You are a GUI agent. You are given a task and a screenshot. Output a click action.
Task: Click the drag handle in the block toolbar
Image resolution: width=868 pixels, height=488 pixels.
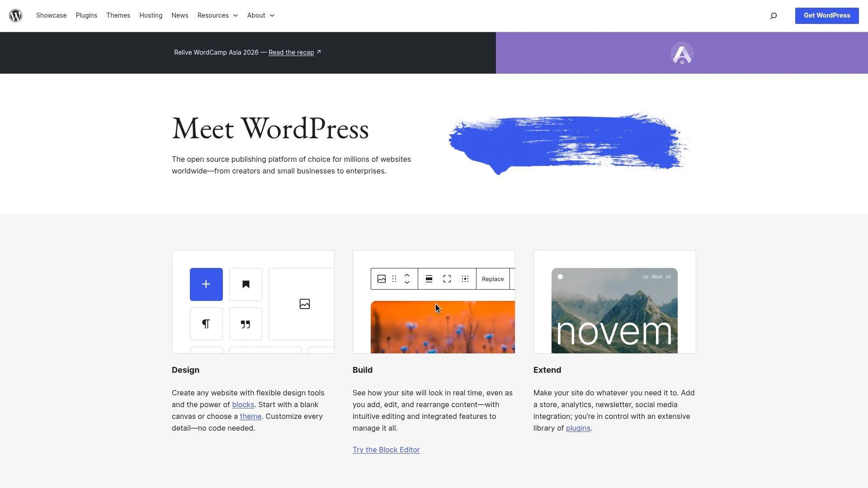[394, 279]
